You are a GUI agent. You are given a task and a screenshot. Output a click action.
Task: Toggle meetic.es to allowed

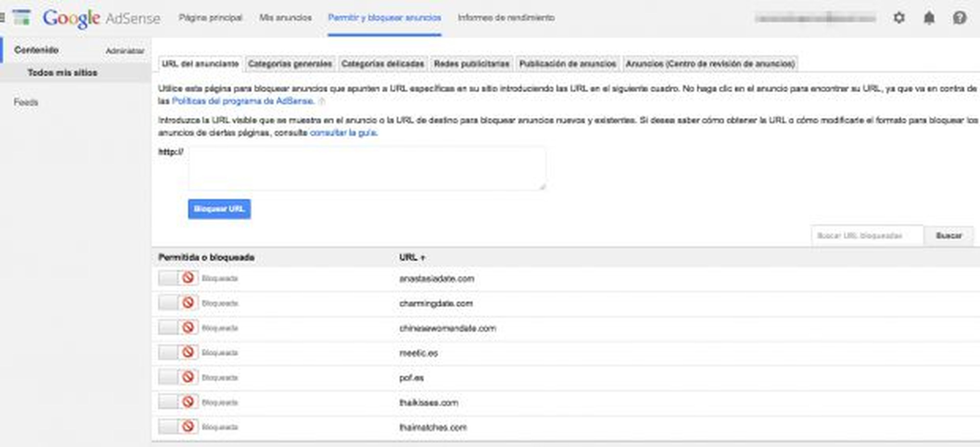[x=168, y=352]
